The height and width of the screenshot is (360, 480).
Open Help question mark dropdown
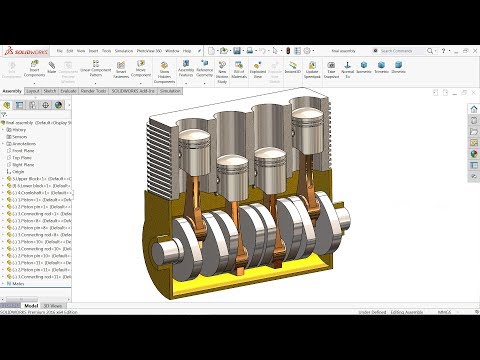(x=449, y=51)
